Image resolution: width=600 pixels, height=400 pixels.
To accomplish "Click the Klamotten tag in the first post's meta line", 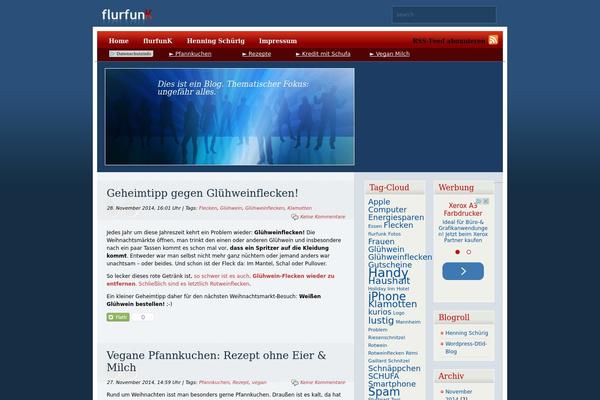I will pos(299,208).
